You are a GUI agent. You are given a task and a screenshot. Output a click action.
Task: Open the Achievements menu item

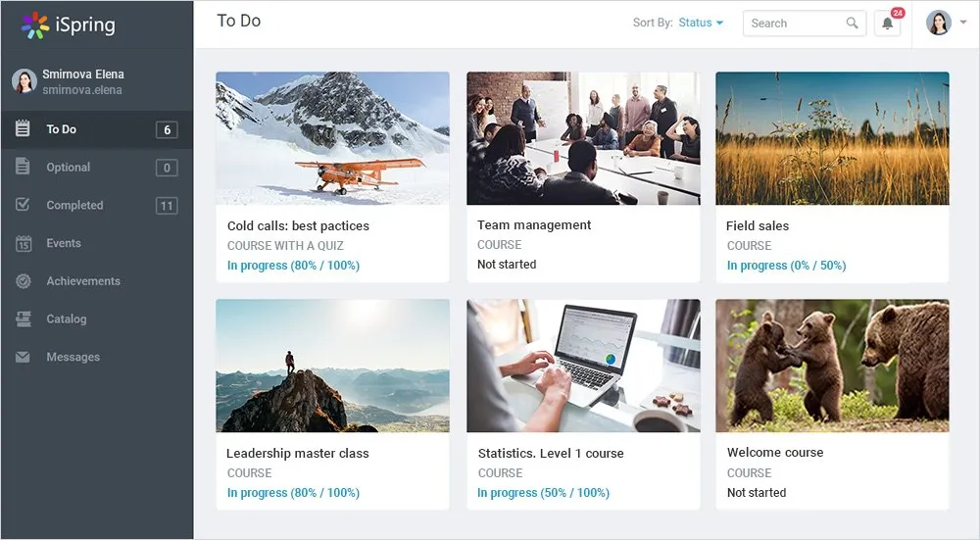(x=83, y=281)
